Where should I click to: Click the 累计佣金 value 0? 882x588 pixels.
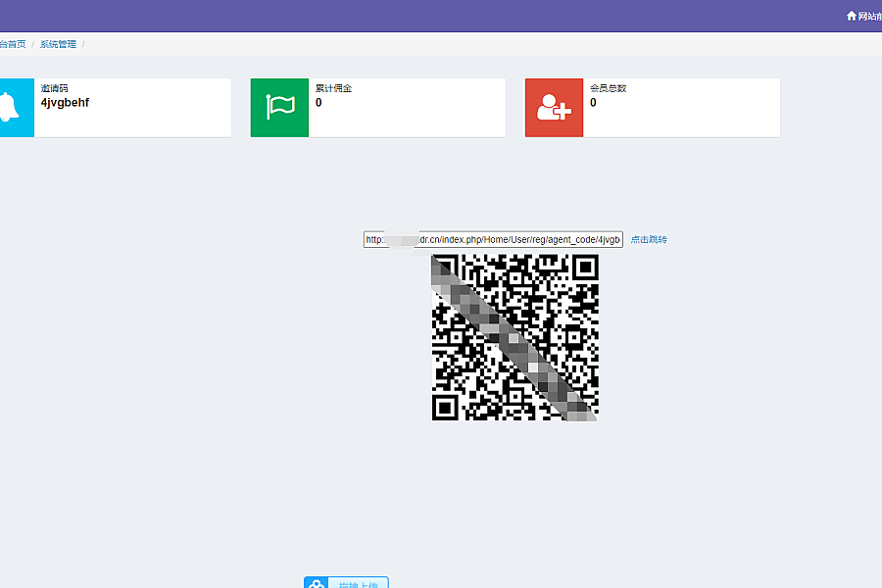[x=318, y=102]
